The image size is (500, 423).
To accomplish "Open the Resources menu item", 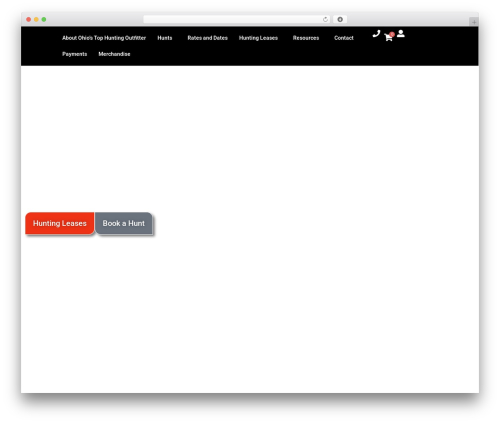I will [x=306, y=38].
